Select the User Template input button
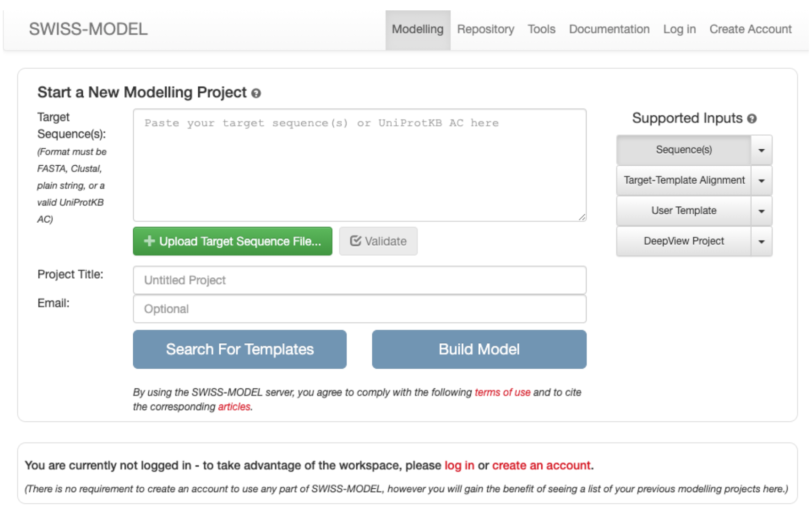 click(x=683, y=211)
